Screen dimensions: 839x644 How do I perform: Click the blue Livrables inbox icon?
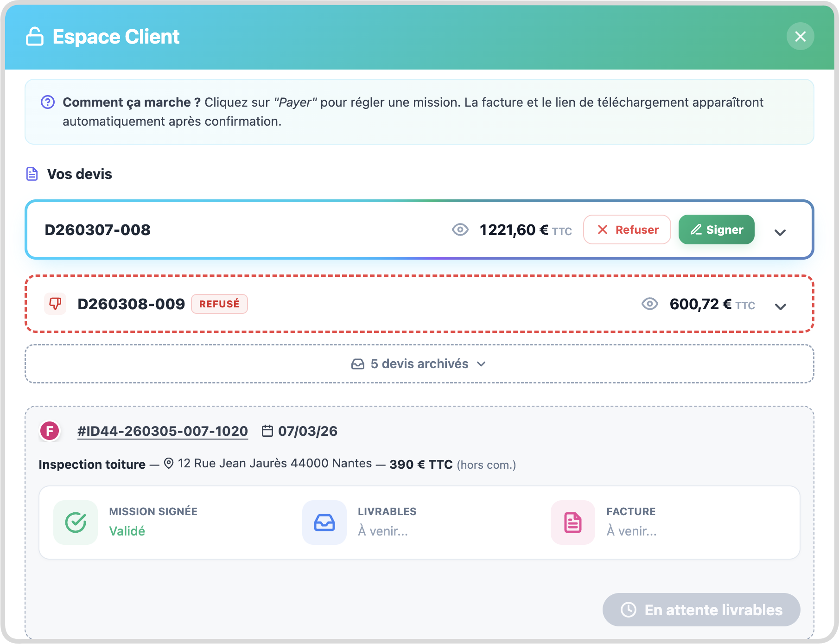click(x=324, y=523)
